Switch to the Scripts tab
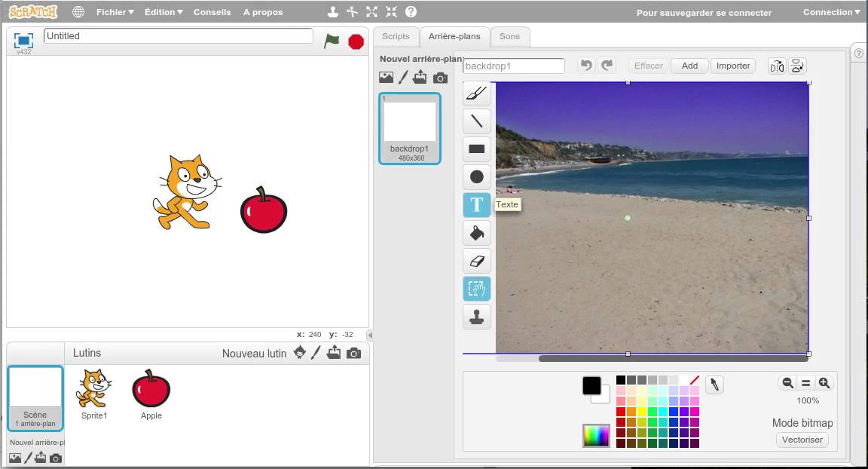The height and width of the screenshot is (469, 868). (396, 36)
